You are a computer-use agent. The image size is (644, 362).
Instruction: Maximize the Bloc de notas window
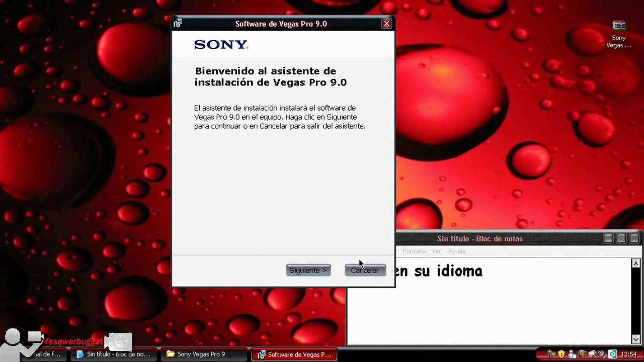point(621,238)
